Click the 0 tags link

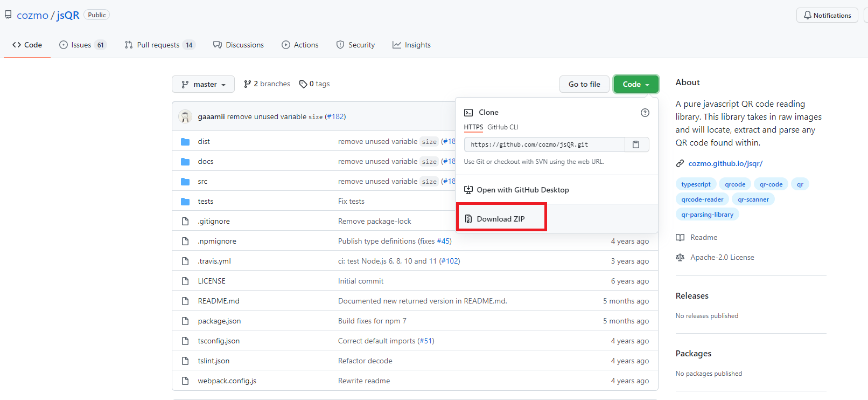coord(314,84)
